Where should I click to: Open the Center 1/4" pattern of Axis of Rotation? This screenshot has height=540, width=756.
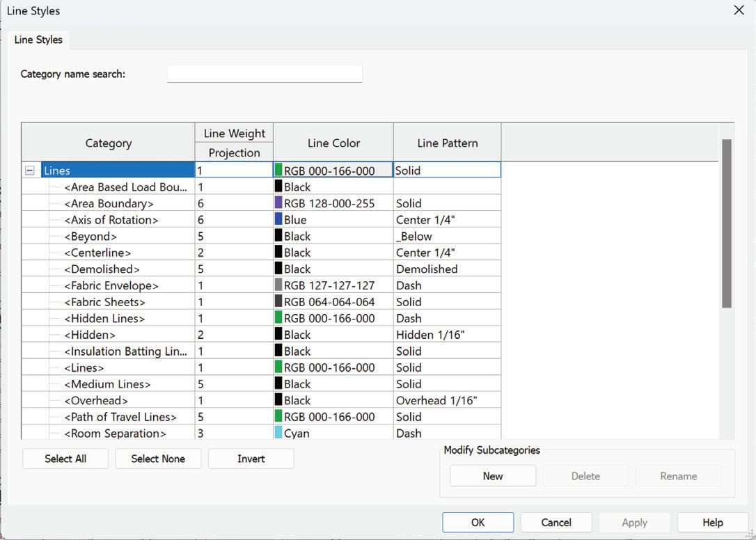point(447,219)
